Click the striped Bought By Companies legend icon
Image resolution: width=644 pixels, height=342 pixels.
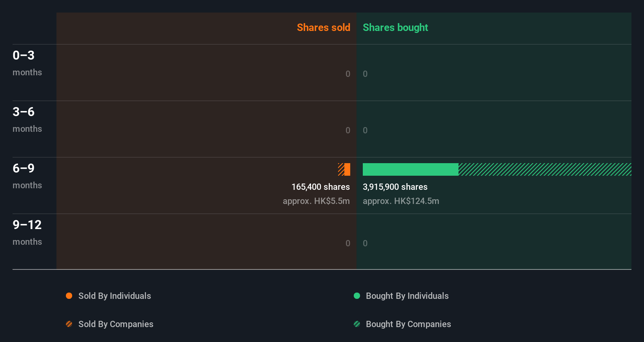pyautogui.click(x=357, y=324)
